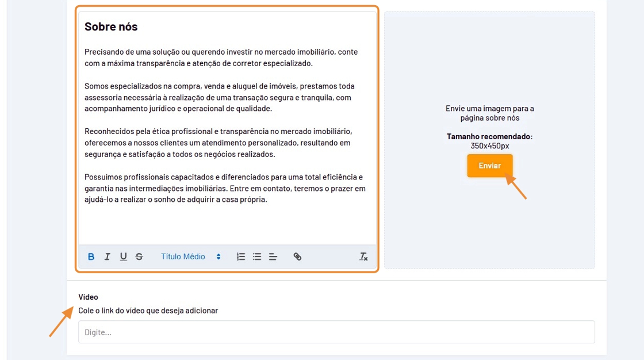Click the Envie uma imagem upload text
The image size is (644, 360).
tap(489, 113)
